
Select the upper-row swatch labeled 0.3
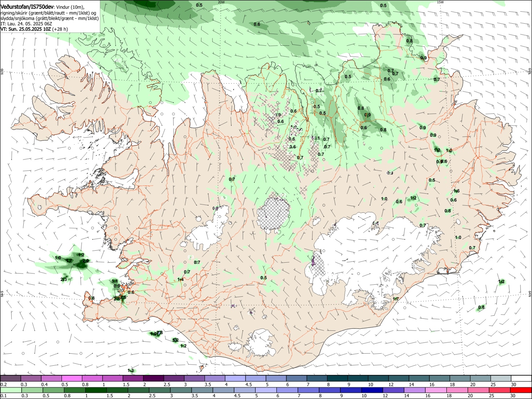pyautogui.click(x=31, y=379)
